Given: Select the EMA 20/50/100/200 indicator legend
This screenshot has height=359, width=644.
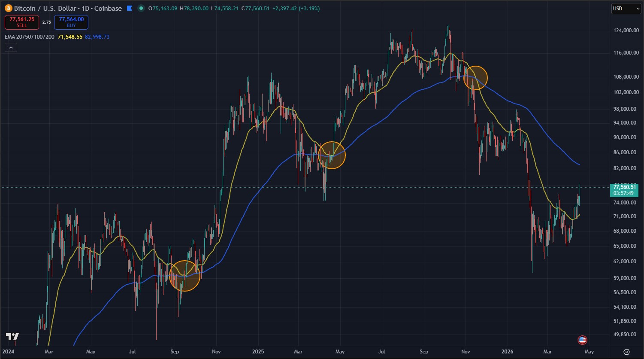Looking at the screenshot, I should tap(30, 37).
